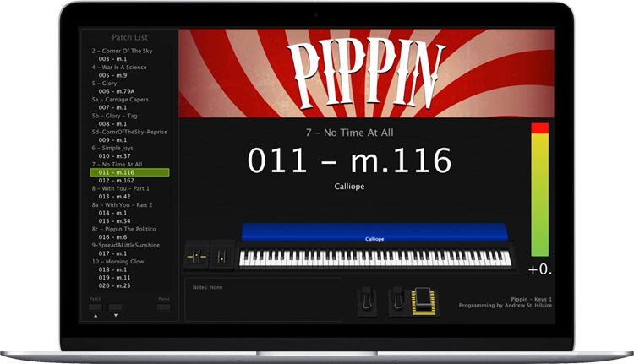The image size is (634, 364).
Task: Click the PIPPIN banner image
Action: [x=366, y=73]
